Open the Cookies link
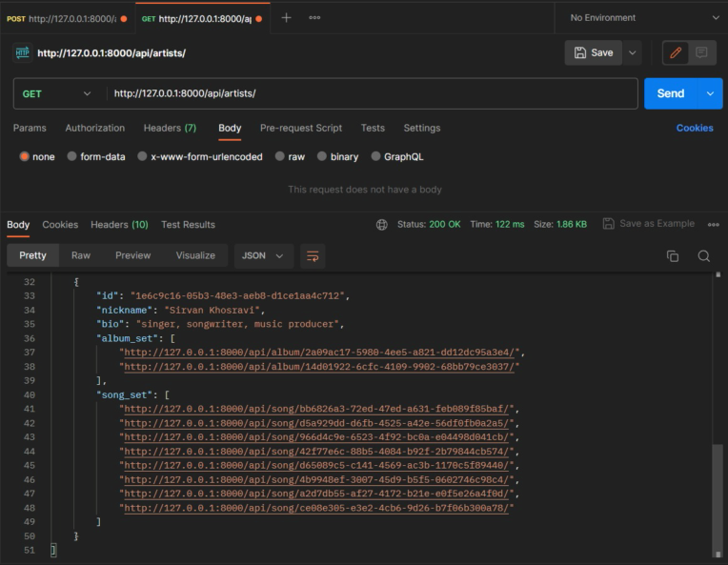This screenshot has height=565, width=728. 695,128
